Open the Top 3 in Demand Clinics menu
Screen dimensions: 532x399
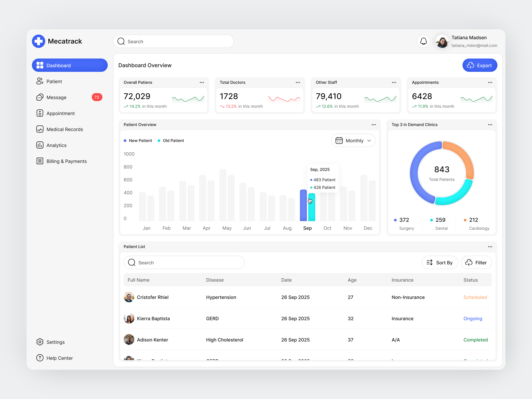click(490, 125)
